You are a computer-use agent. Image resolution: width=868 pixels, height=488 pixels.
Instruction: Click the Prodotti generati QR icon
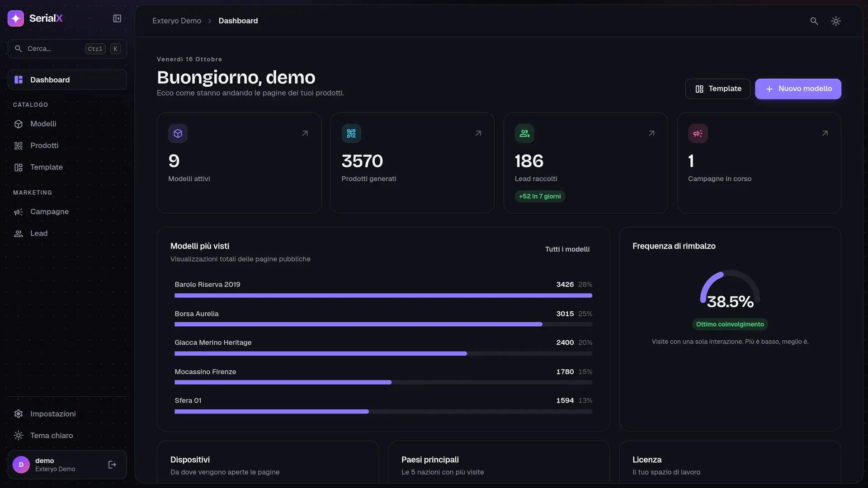tap(351, 133)
